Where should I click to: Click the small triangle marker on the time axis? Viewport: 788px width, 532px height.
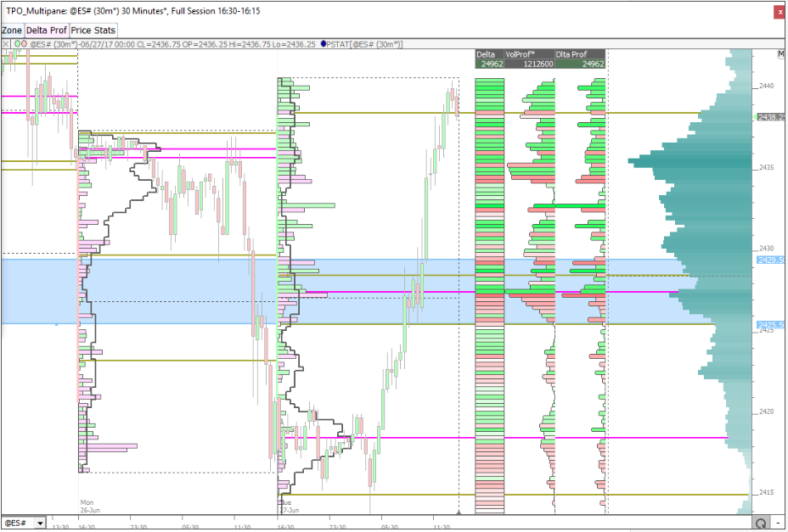tap(459, 512)
